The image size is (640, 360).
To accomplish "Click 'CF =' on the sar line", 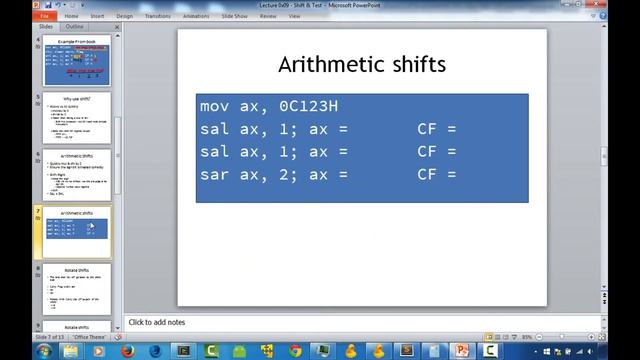I will 436,175.
